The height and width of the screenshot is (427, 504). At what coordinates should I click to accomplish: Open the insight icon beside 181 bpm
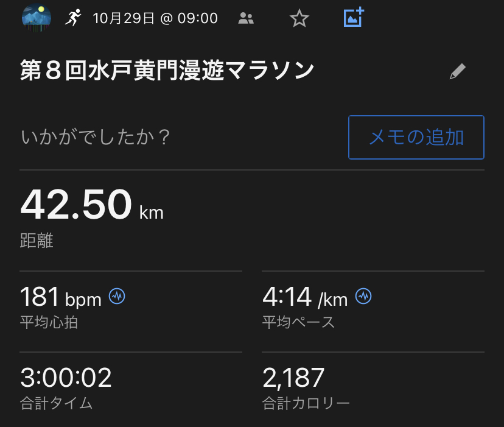coord(117,297)
